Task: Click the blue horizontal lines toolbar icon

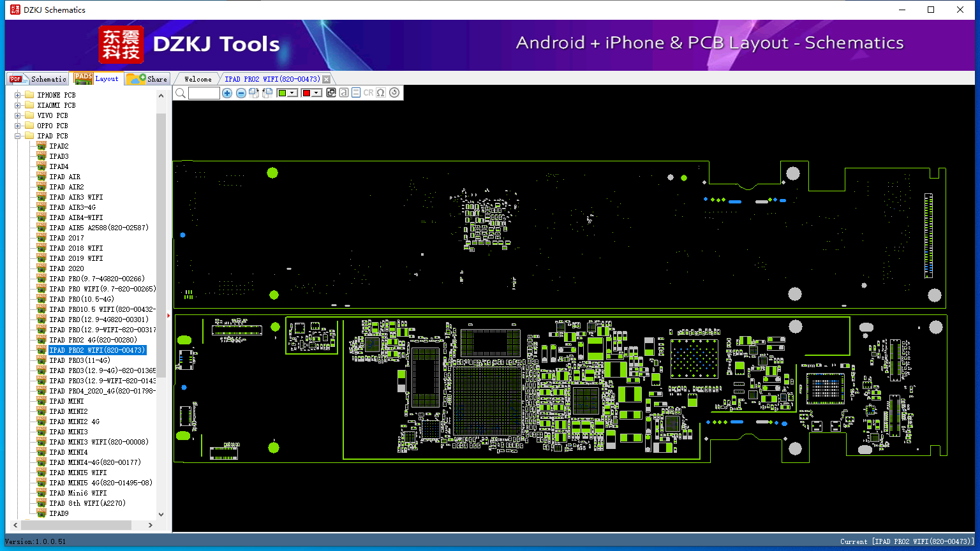Action: coord(356,93)
